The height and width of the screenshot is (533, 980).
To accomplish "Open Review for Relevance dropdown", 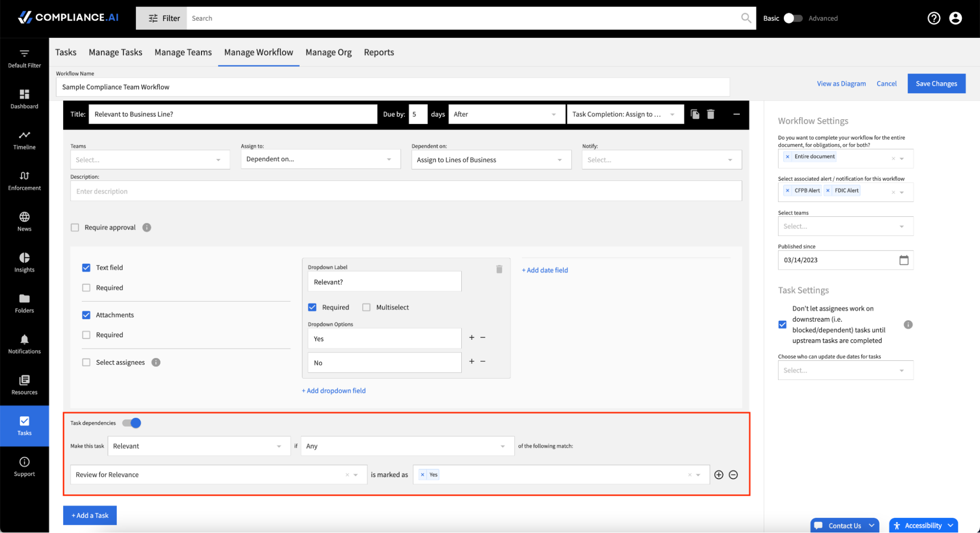I will [219, 475].
